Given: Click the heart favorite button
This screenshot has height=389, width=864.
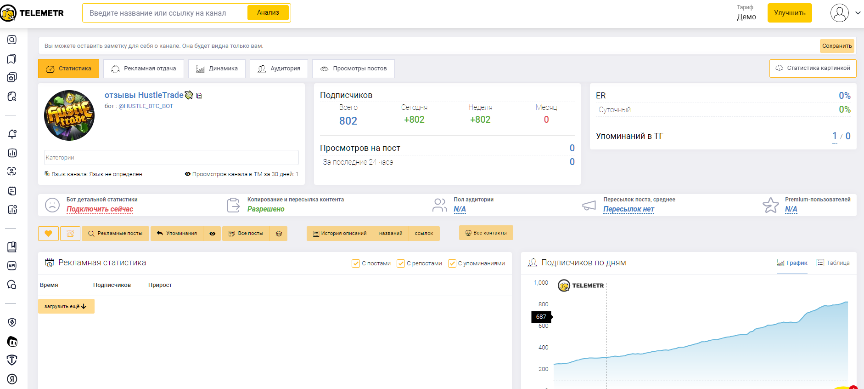Looking at the screenshot, I should (48, 234).
